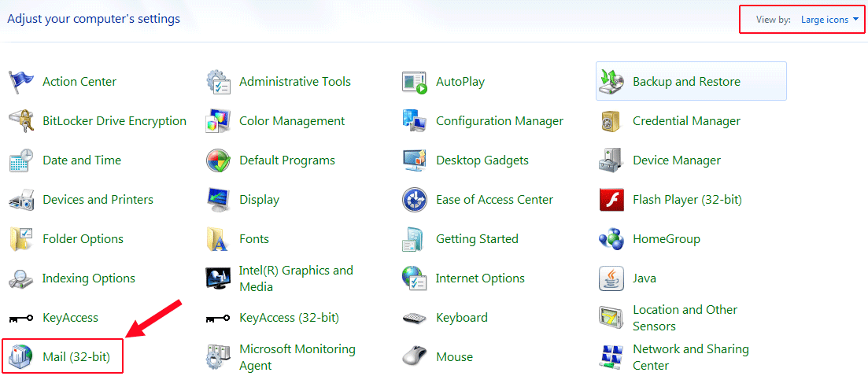This screenshot has height=376, width=868.
Task: Select the Default Programs link
Action: coord(287,160)
